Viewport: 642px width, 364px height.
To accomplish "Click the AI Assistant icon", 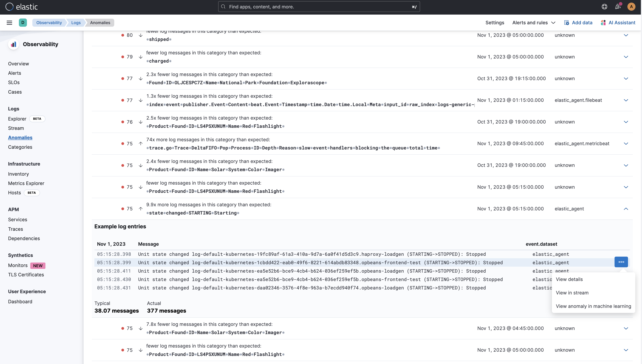I will pyautogui.click(x=604, y=22).
